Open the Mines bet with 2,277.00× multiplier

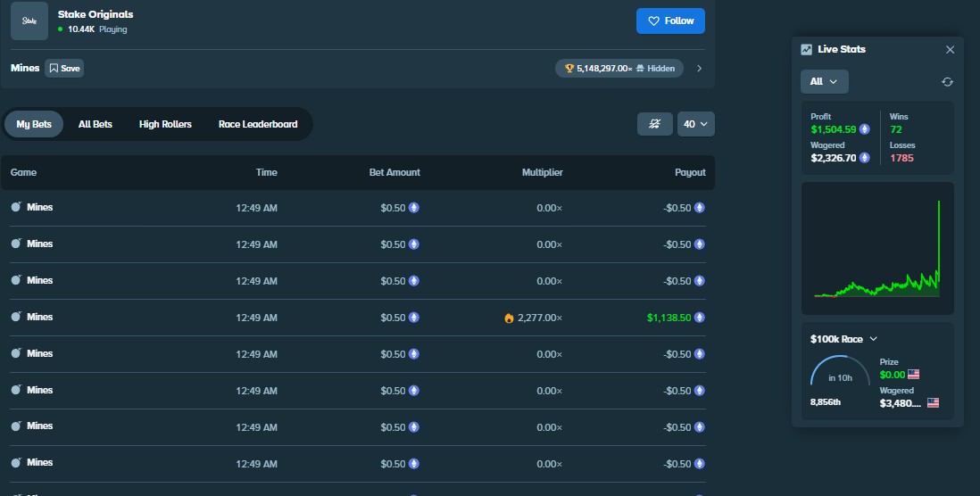click(x=358, y=318)
